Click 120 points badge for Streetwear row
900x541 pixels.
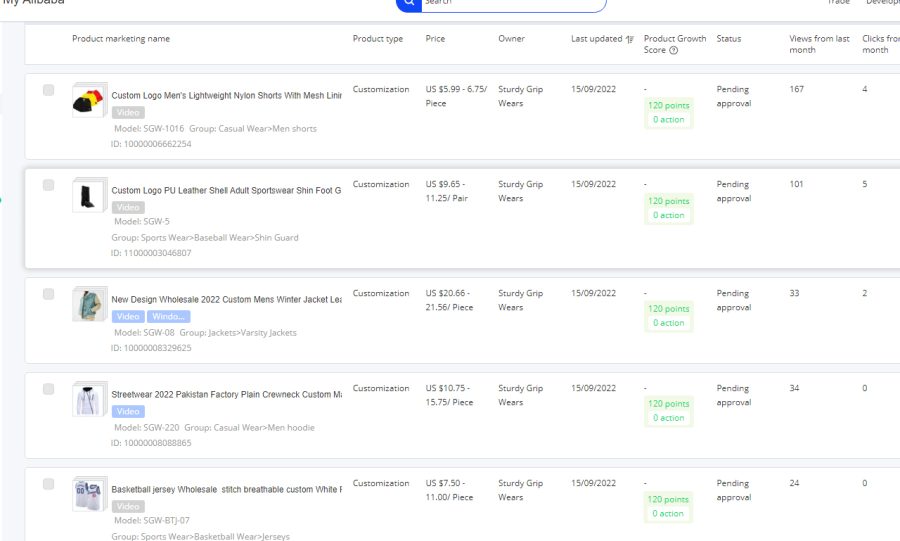[x=669, y=404]
